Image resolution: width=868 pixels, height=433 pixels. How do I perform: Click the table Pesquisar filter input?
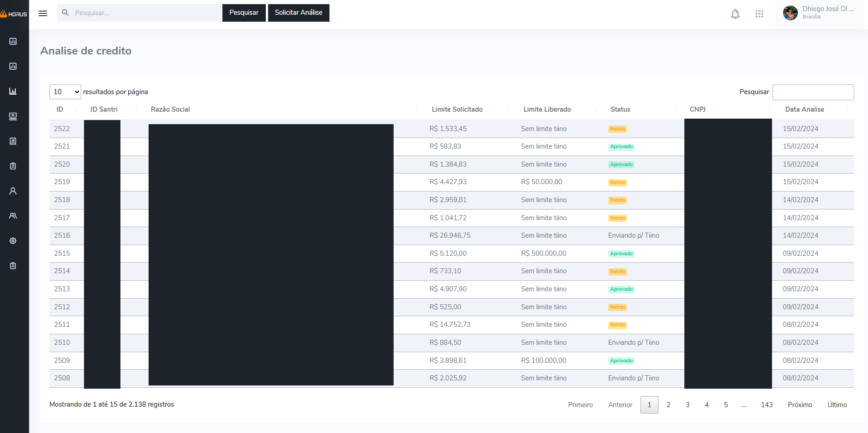point(813,92)
